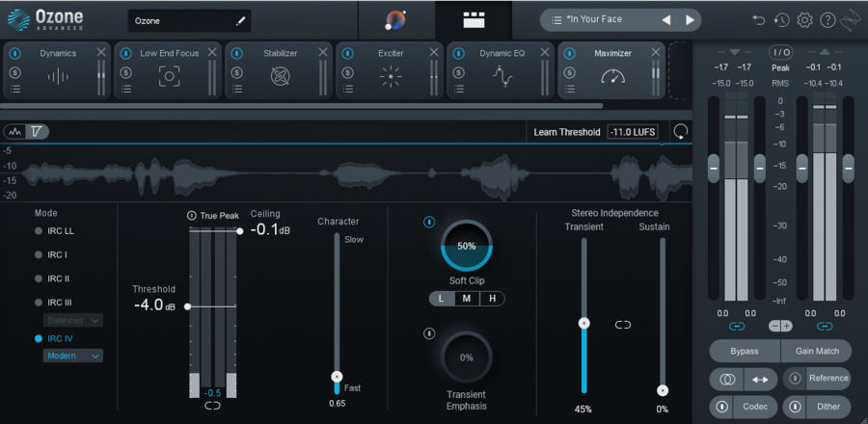This screenshot has height=424, width=868.
Task: Open the Balanced dropdown under IRC III
Action: (73, 320)
